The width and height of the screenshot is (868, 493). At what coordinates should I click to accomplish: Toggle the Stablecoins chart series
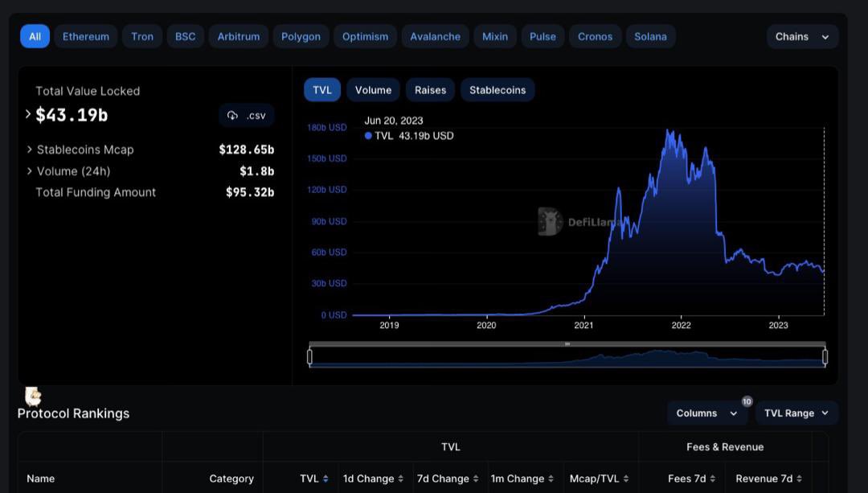(497, 90)
